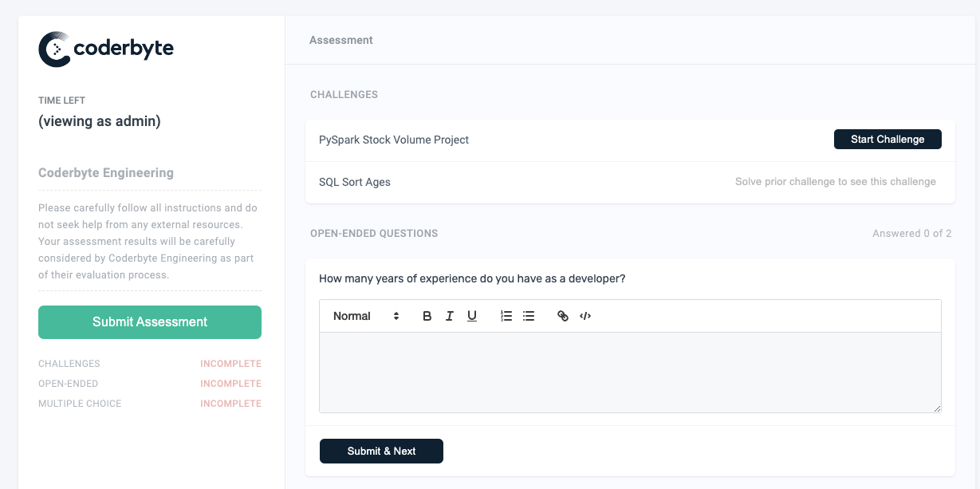Start the PySpark Stock Volume Project challenge
The image size is (980, 489).
(x=887, y=139)
